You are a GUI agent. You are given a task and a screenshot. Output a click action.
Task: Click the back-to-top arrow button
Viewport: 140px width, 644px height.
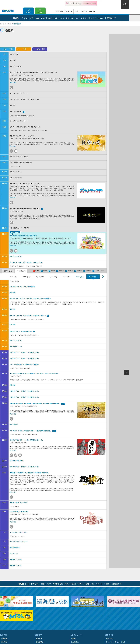click(126, 372)
